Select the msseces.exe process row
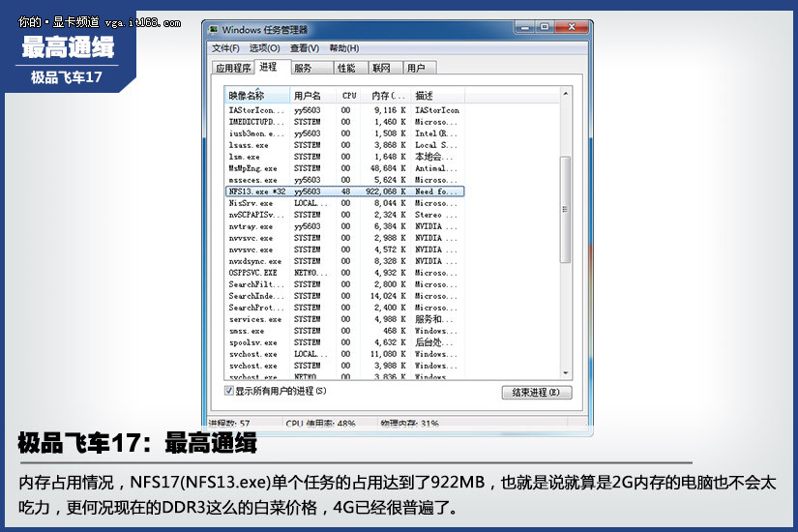Image resolution: width=798 pixels, height=532 pixels. [x=344, y=180]
